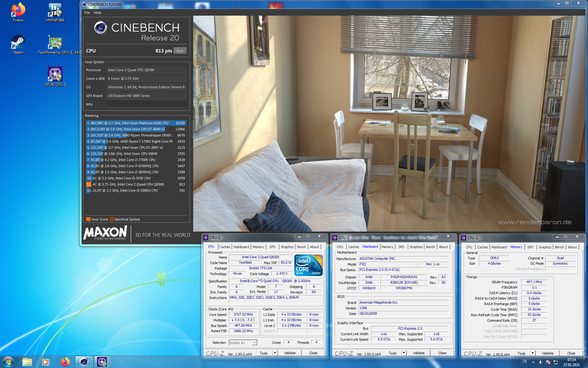Image resolution: width=588 pixels, height=368 pixels.
Task: Open the Firefox desktop shortcut
Action: pos(18,12)
